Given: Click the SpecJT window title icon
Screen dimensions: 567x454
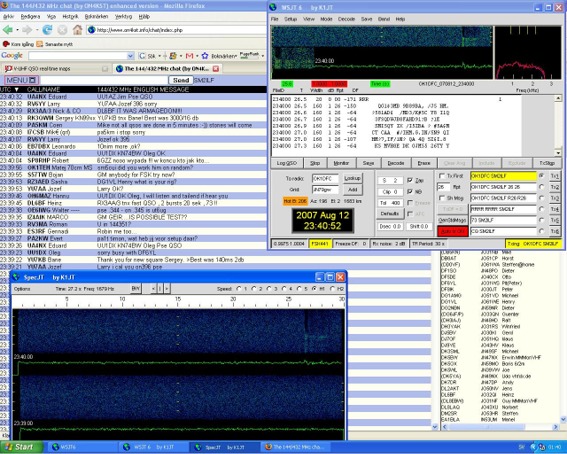Looking at the screenshot, I should (16, 277).
